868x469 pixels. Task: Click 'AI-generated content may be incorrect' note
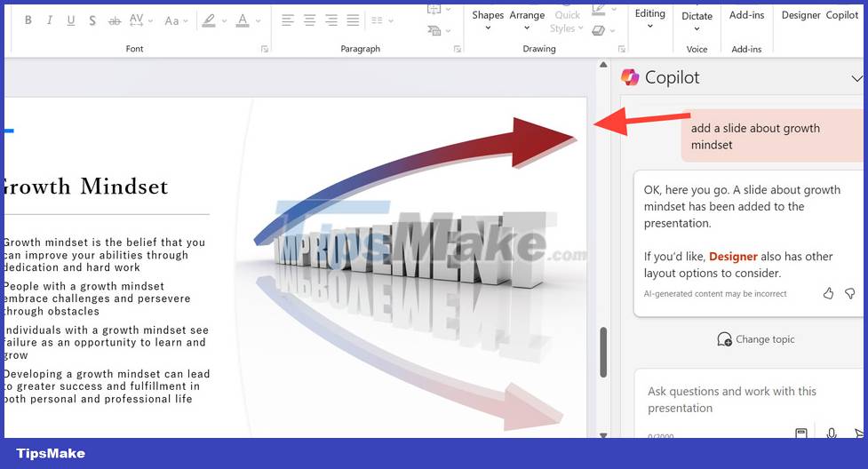714,294
